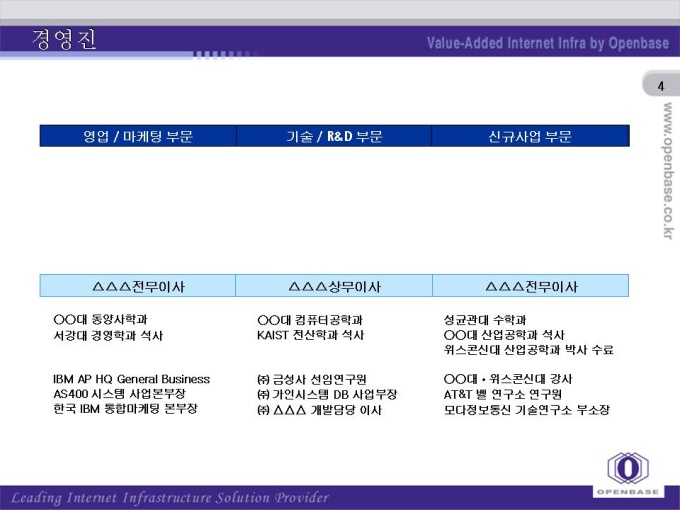This screenshot has height=510, width=680.
Task: Click the △△△상무이사 cell
Action: (334, 286)
